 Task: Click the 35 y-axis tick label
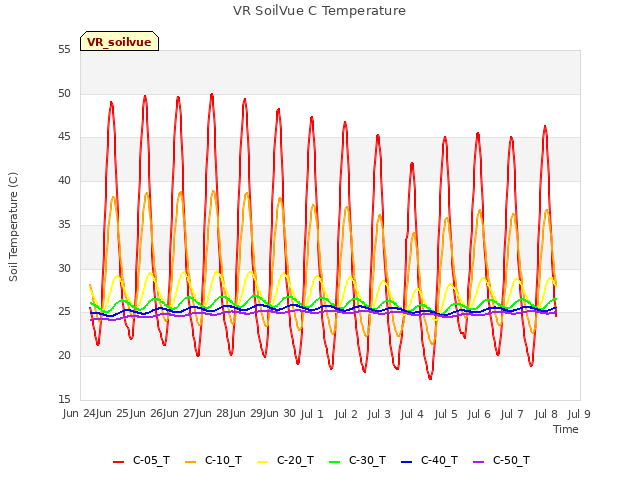pyautogui.click(x=64, y=224)
